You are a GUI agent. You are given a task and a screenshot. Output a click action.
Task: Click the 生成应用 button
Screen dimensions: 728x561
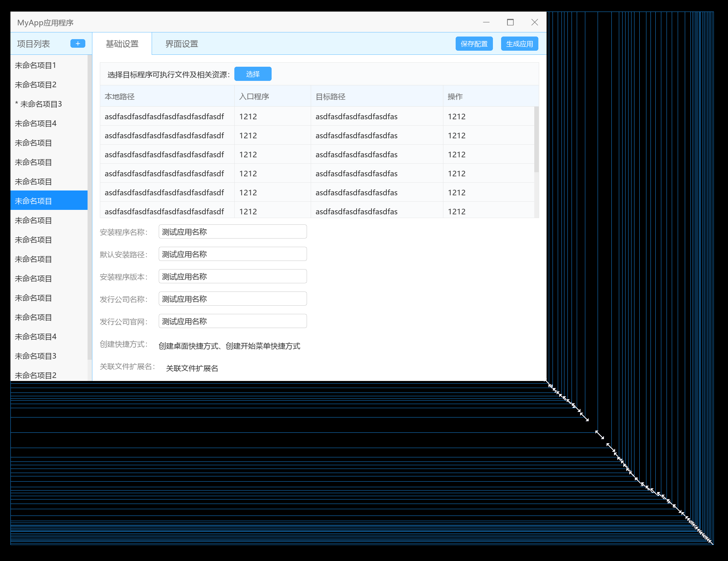click(519, 44)
